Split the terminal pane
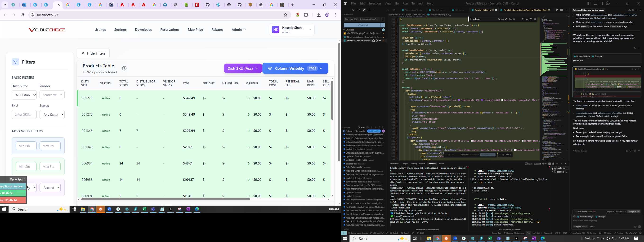The height and width of the screenshot is (242, 644). 550,164
